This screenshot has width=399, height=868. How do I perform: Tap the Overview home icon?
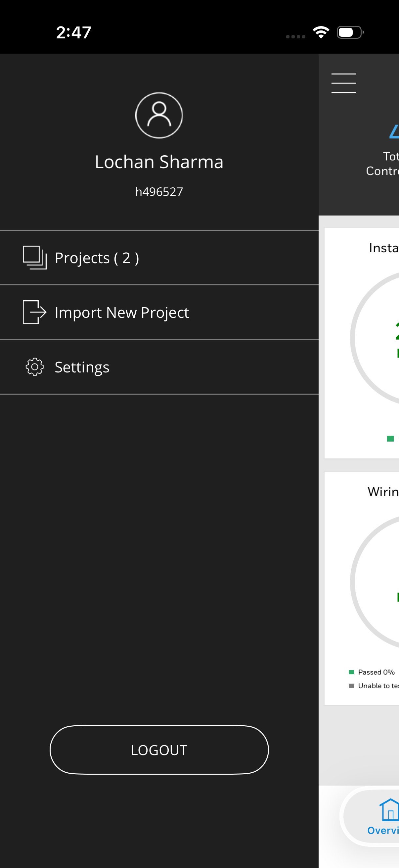click(x=389, y=809)
